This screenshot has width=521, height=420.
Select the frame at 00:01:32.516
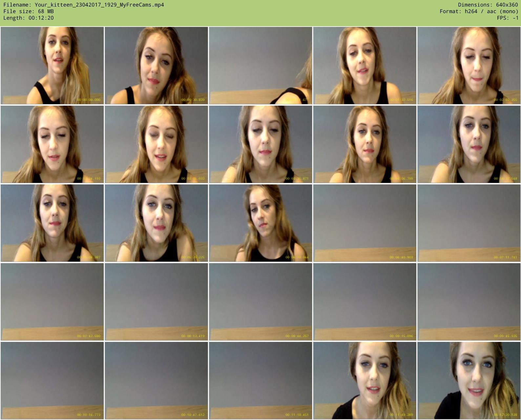[x=365, y=66]
